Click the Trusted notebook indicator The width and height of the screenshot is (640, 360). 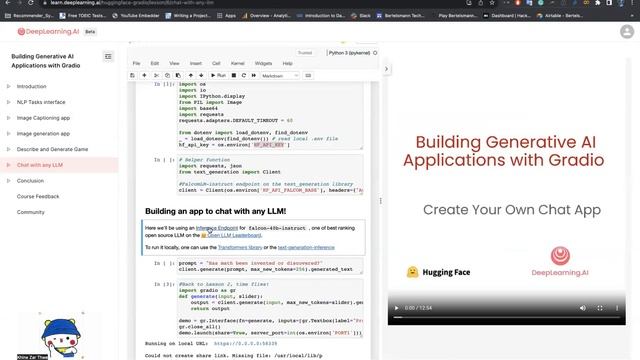[305, 53]
